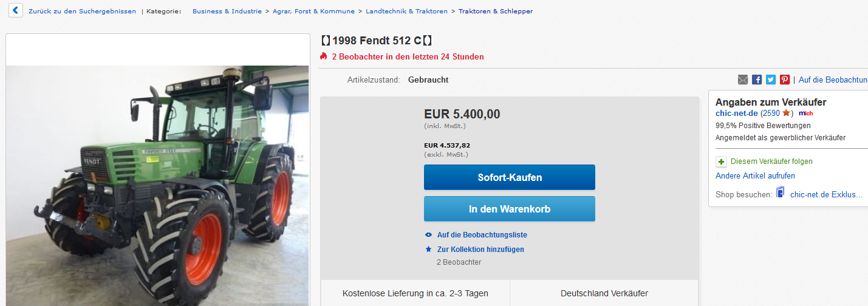868x306 pixels.
Task: Share listing on Twitter icon
Action: coord(771,80)
